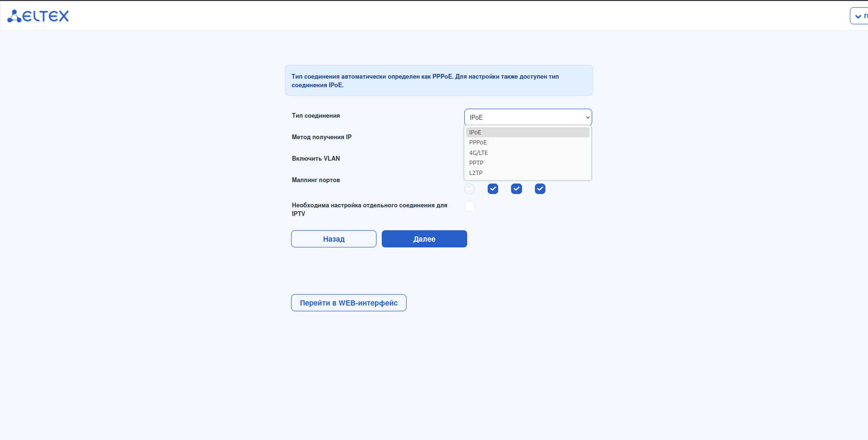868x440 pixels.
Task: Click the Далее button
Action: [424, 239]
